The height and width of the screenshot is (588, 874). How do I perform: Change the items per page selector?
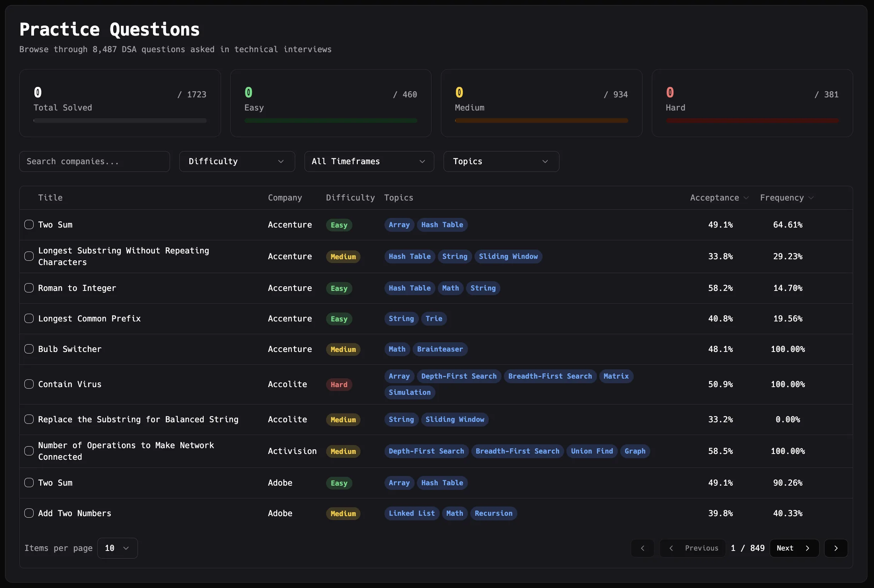[117, 548]
